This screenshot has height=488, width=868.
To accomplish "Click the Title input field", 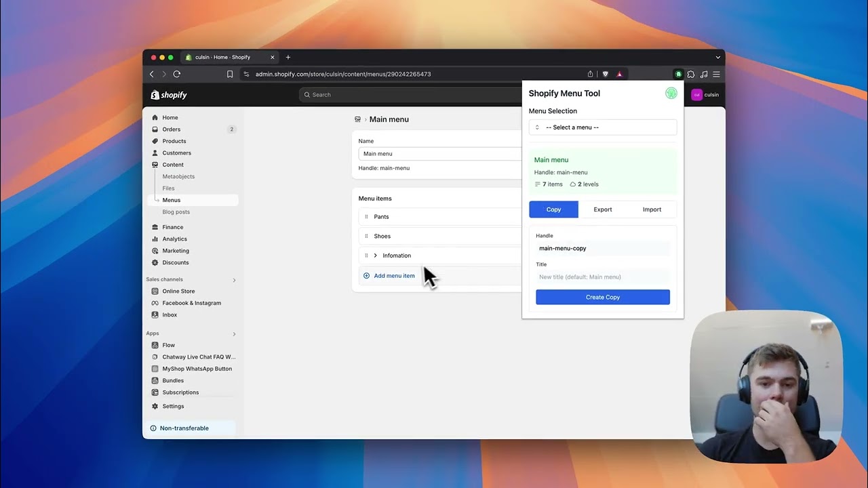I will pos(603,277).
